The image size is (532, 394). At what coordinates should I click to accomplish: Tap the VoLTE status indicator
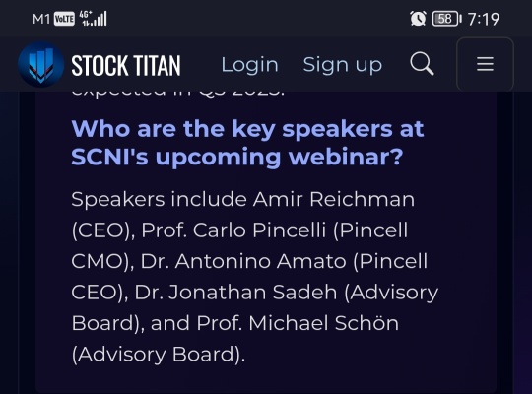tap(64, 19)
